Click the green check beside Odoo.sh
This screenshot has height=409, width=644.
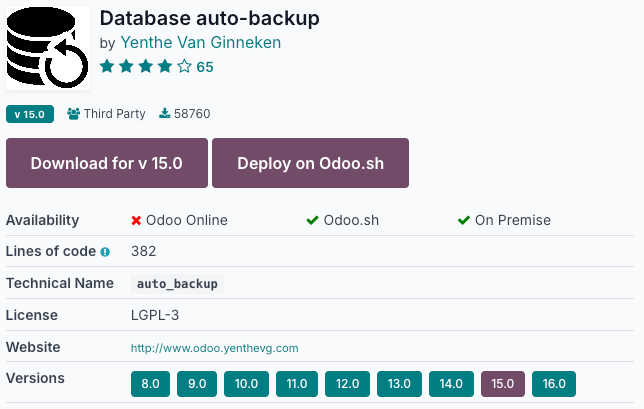313,221
